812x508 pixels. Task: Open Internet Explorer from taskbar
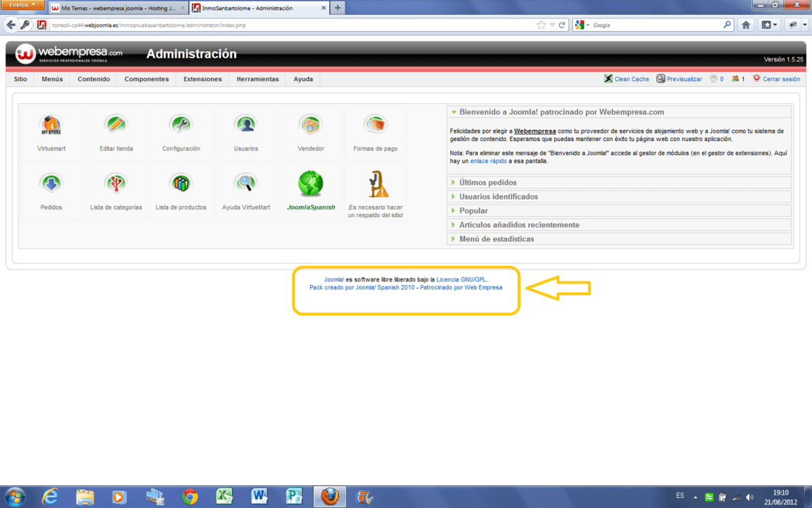point(49,497)
